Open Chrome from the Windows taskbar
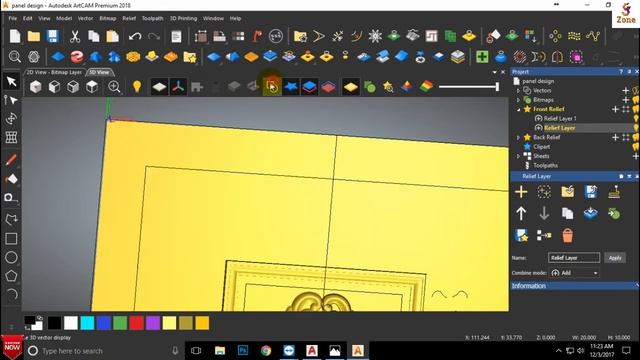The height and width of the screenshot is (360, 640). pyautogui.click(x=266, y=351)
